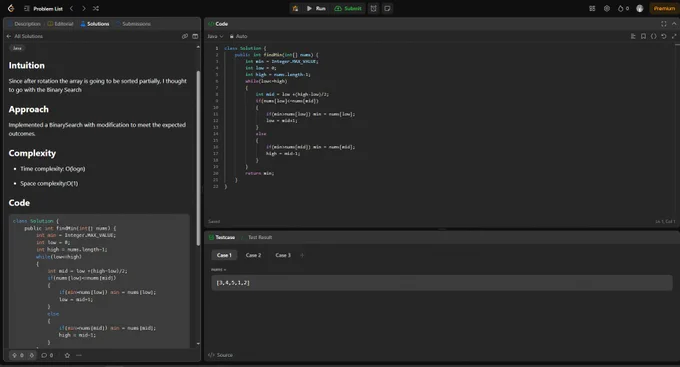Click Space complexity:O(1) bullet
Image resolution: width=680 pixels, height=367 pixels.
[49, 184]
